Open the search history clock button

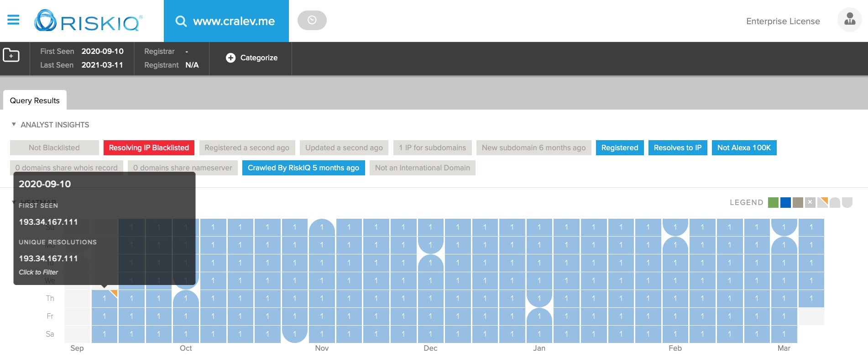pos(312,21)
